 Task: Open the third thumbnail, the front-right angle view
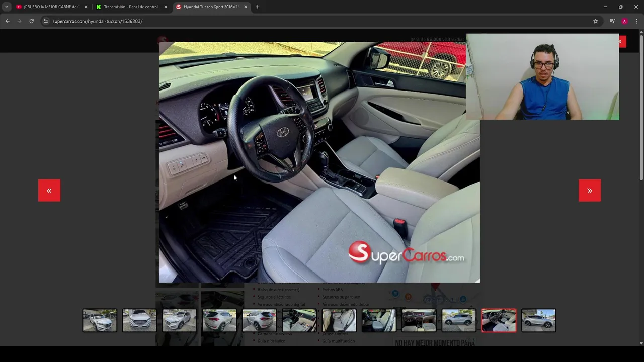coord(180,320)
